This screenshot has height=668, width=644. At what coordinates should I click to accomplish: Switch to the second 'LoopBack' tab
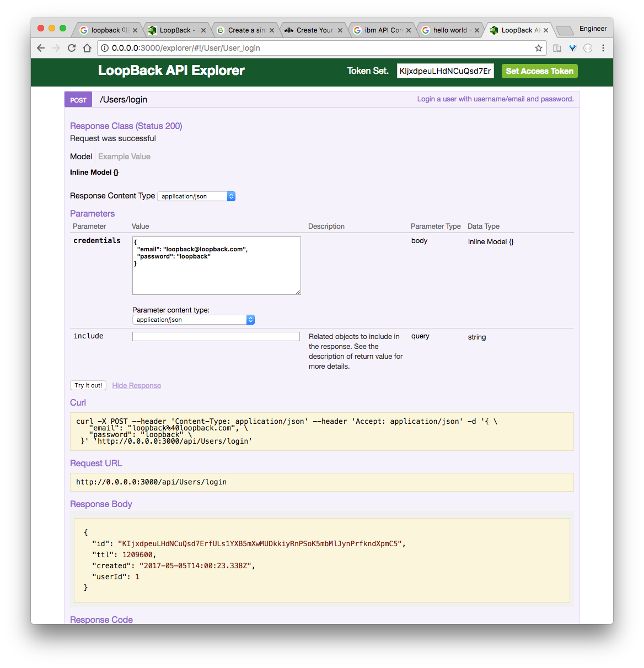176,30
